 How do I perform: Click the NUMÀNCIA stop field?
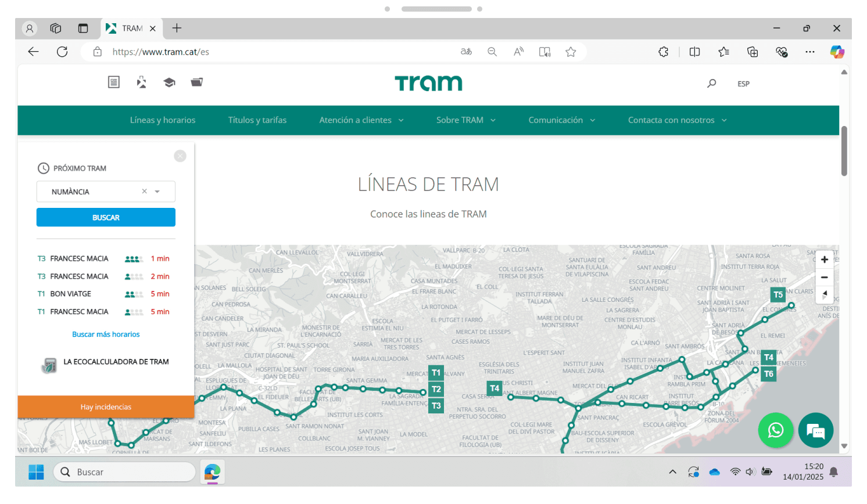[106, 192]
